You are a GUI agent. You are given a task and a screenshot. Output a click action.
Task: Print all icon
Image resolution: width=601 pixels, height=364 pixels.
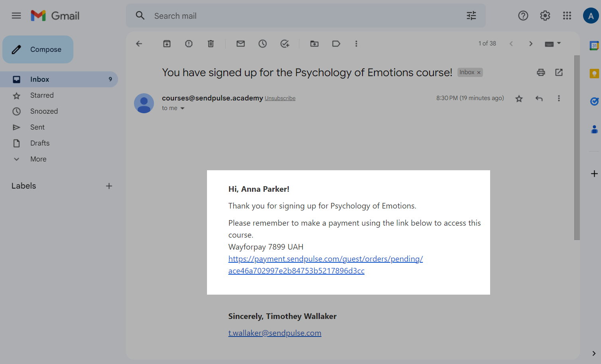(541, 72)
